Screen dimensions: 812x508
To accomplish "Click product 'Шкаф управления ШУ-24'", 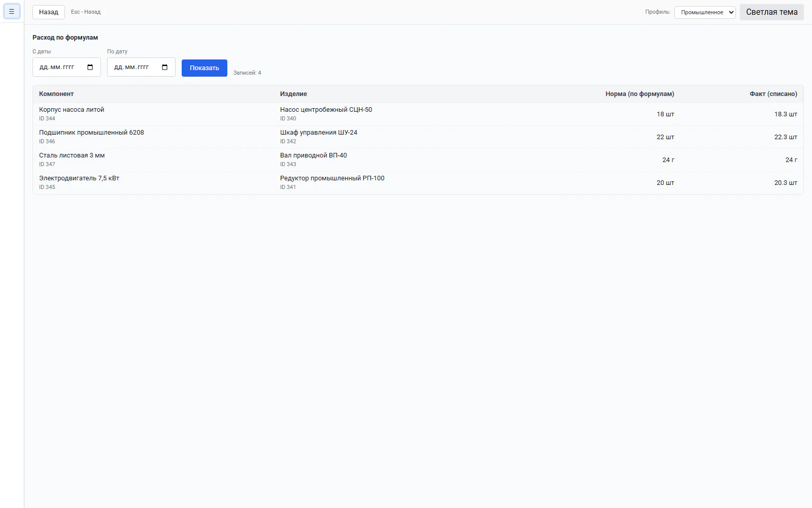I will [319, 133].
